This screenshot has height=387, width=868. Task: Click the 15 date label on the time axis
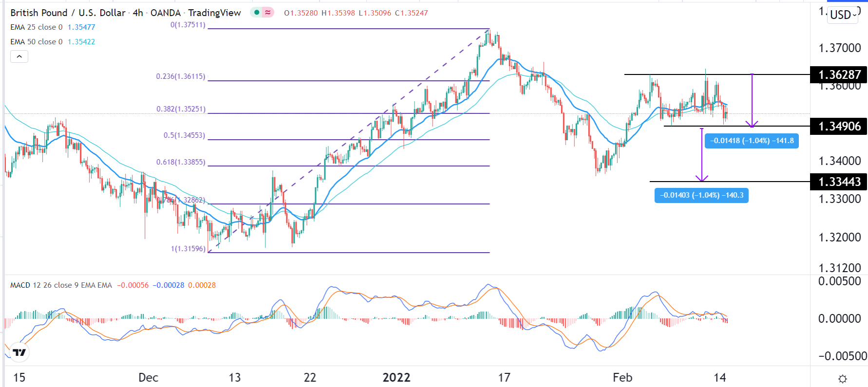pos(19,377)
